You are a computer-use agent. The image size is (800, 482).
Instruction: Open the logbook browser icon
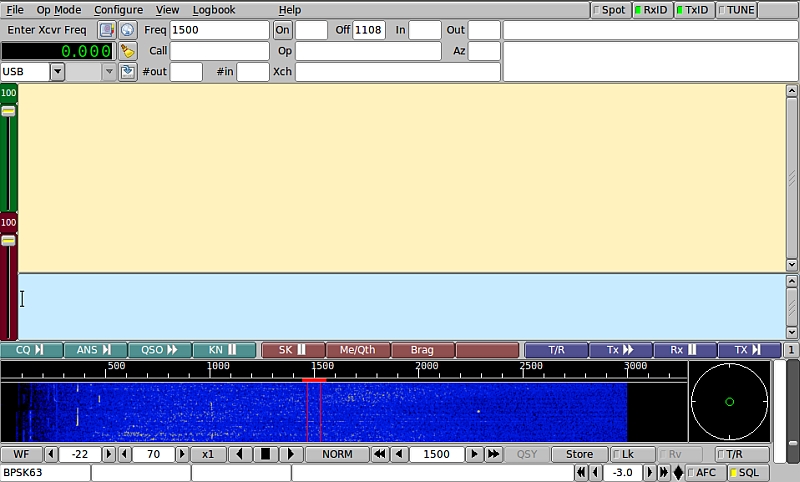click(107, 30)
